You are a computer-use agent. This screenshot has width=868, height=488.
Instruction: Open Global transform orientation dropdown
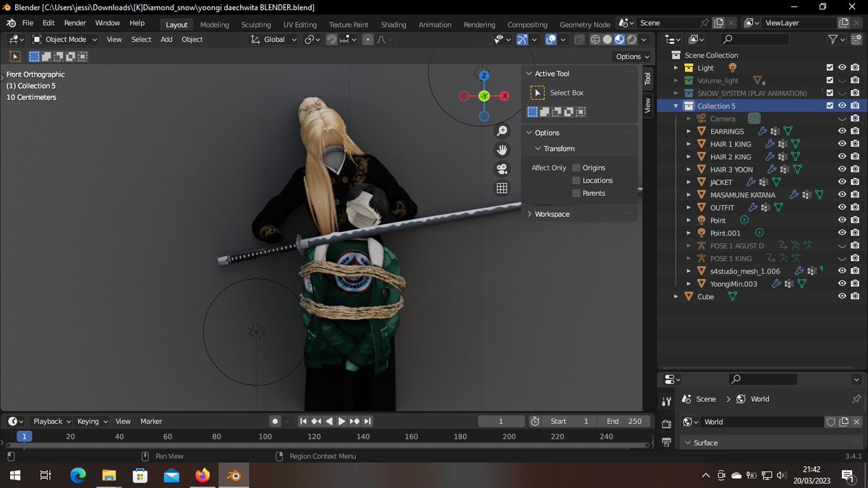273,40
